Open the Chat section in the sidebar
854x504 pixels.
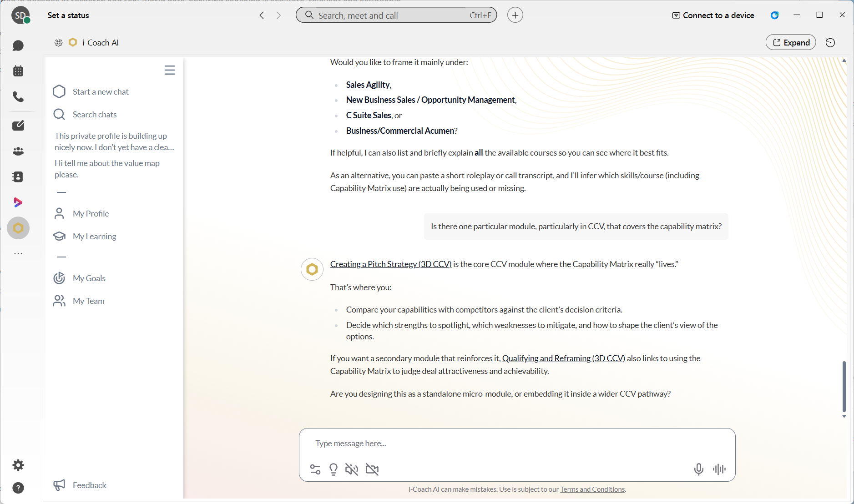tap(18, 45)
